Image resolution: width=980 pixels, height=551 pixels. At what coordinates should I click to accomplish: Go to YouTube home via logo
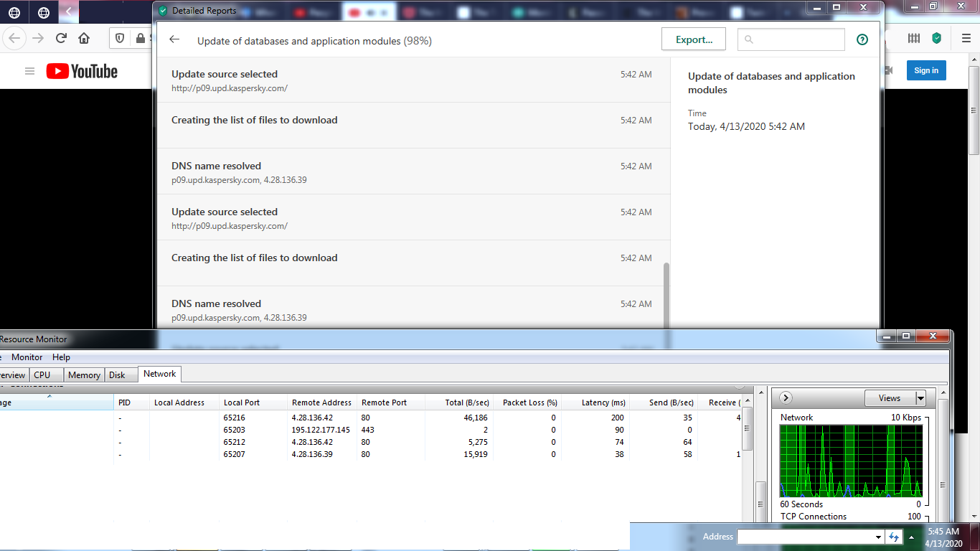click(x=82, y=71)
